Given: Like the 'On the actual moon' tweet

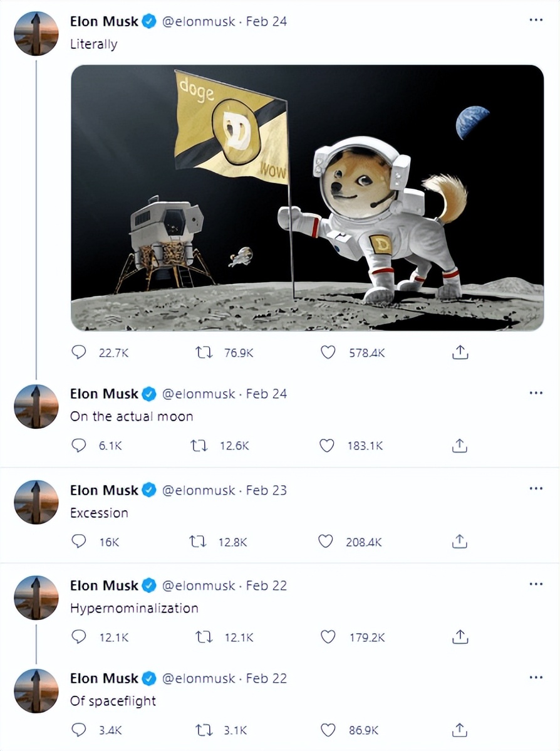Looking at the screenshot, I should click(327, 446).
